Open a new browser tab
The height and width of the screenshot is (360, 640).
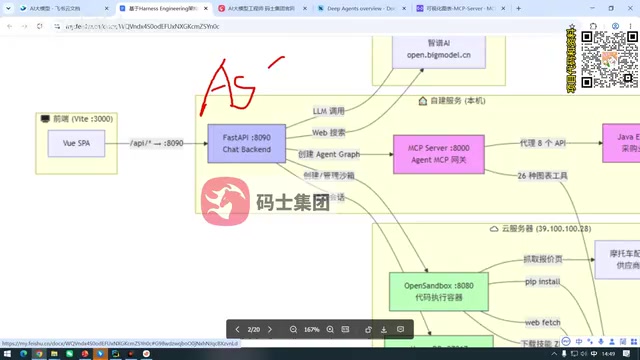click(x=518, y=8)
